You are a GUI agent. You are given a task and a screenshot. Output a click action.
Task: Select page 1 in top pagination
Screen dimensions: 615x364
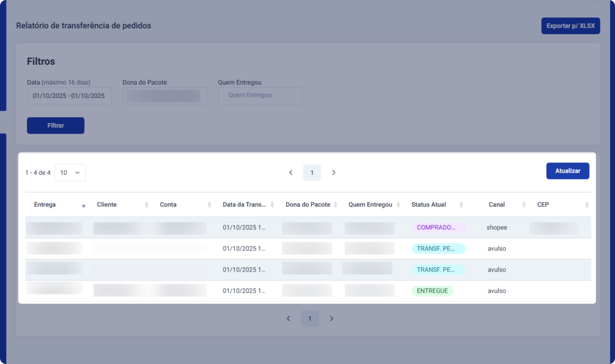[312, 172]
